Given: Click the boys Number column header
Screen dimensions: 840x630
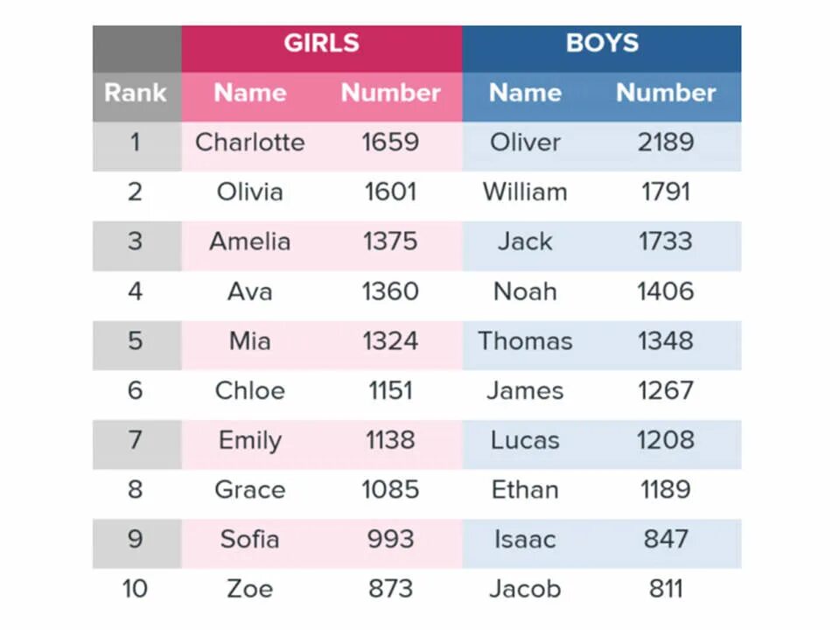Looking at the screenshot, I should 666,93.
